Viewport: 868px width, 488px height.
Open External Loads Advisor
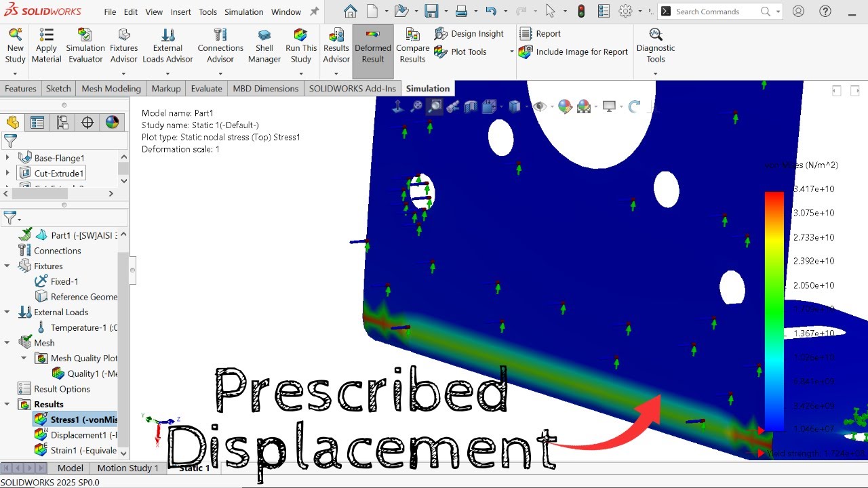(x=167, y=45)
